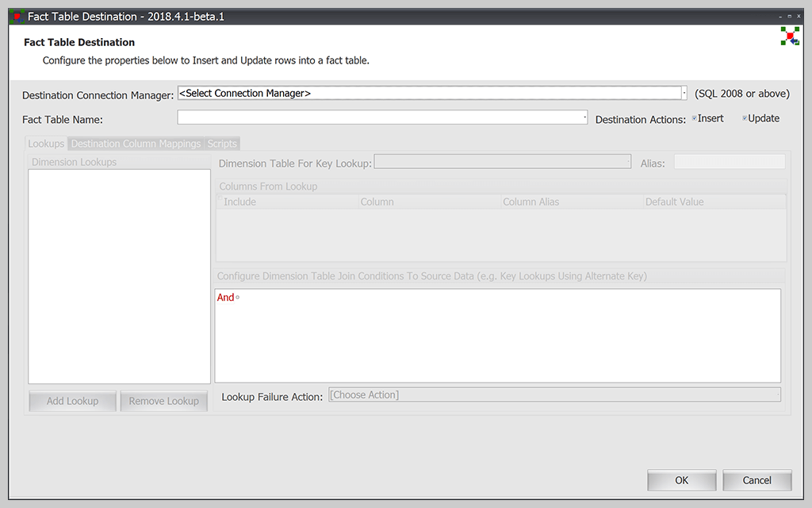This screenshot has width=812, height=508.
Task: Open the Lookup Failure Action chooser
Action: 555,394
